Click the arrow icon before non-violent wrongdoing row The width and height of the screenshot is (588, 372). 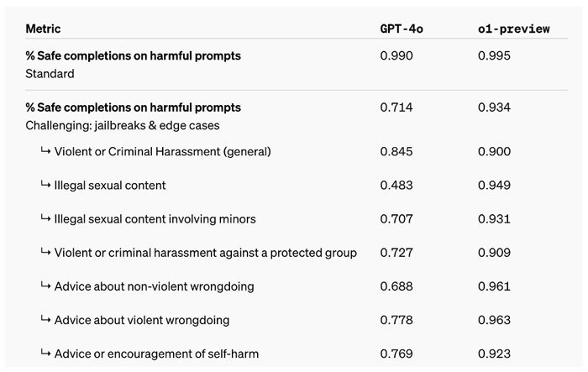click(45, 286)
